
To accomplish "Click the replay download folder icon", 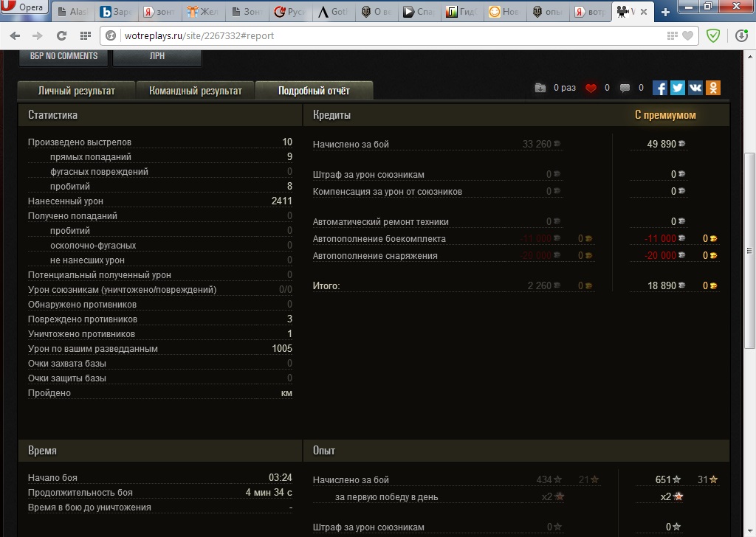I will pyautogui.click(x=541, y=89).
